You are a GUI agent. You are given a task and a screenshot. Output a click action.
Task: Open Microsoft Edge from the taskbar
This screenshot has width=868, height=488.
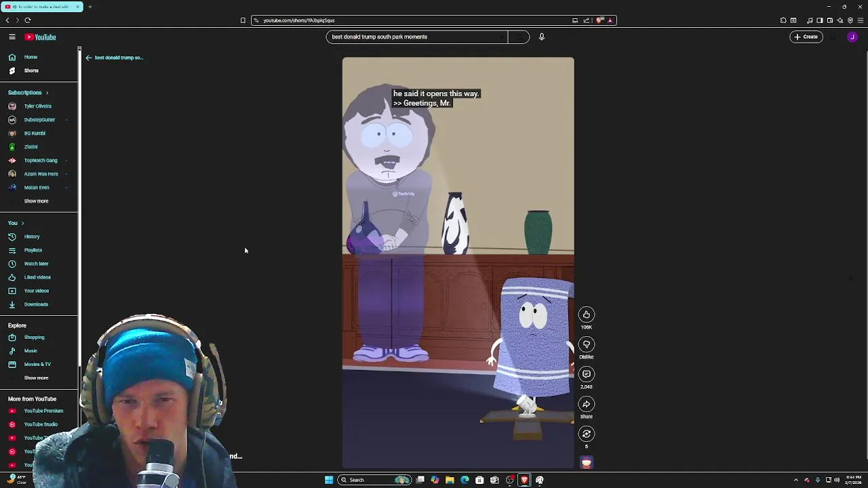coord(465,480)
